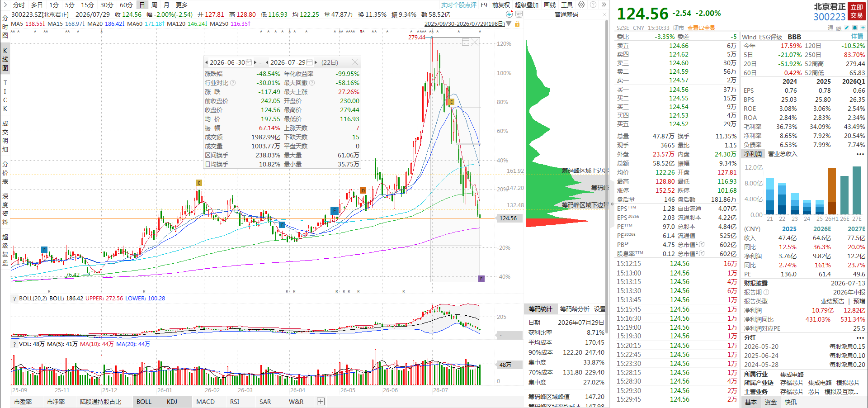
Task: Toggle the 前复权 price adjustment option
Action: click(501, 5)
